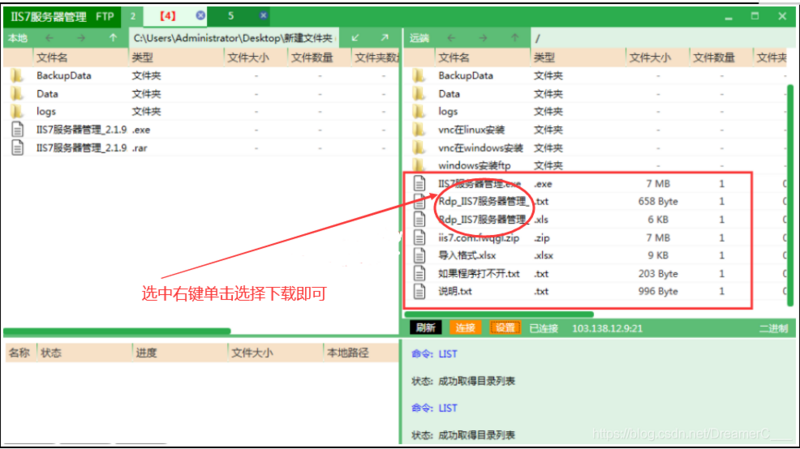Select remote Data folder icon

[419, 93]
